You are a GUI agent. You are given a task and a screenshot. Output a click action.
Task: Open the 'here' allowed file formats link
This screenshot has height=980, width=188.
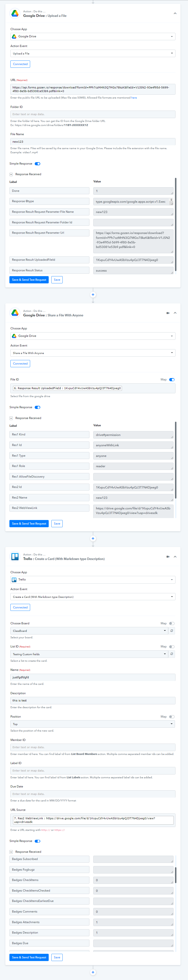134,98
